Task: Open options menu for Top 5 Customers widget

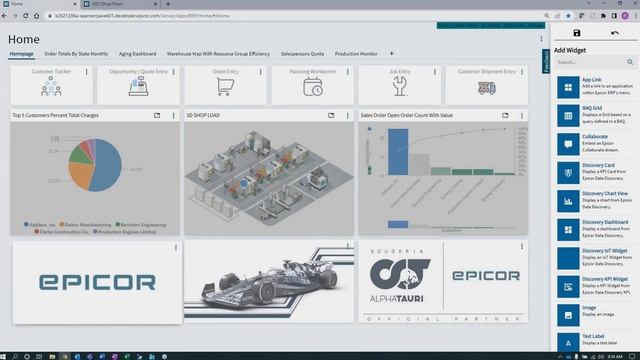Action: tap(173, 116)
